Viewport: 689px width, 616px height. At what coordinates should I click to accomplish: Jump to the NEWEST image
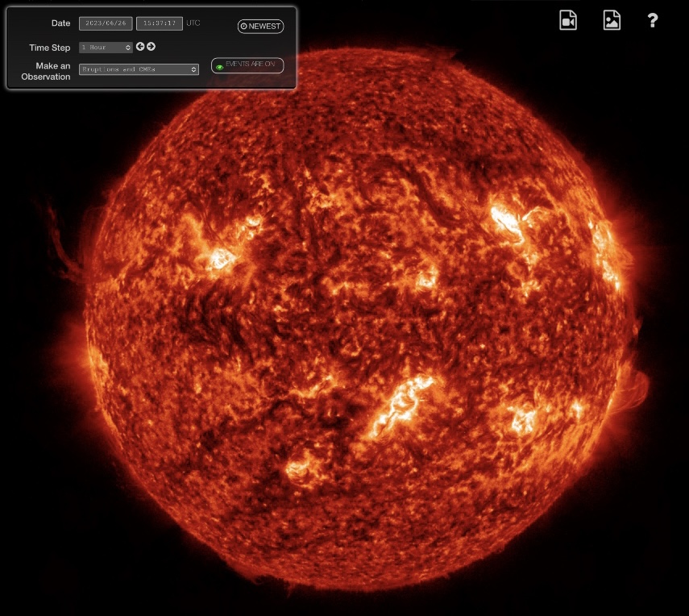(260, 27)
